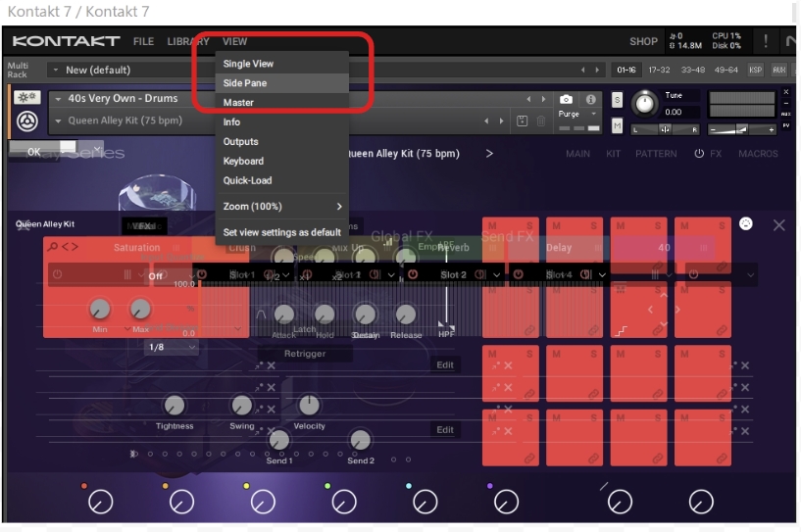Switch to instrument page 17-32
The height and width of the screenshot is (532, 801).
tap(659, 70)
